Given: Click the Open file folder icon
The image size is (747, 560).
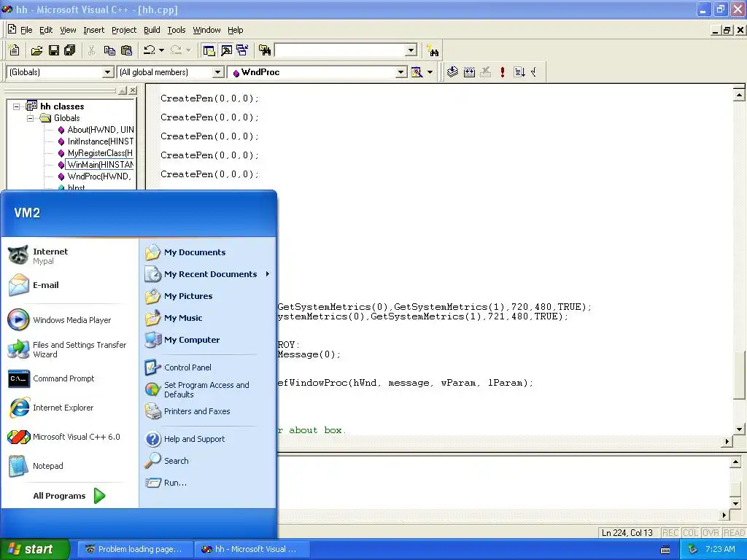Looking at the screenshot, I should tap(36, 50).
